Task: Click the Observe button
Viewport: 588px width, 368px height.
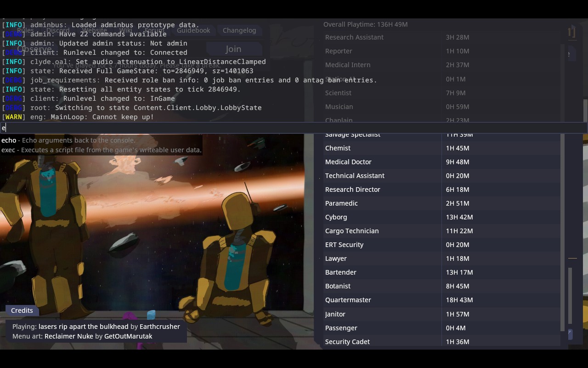Action: (x=34, y=49)
